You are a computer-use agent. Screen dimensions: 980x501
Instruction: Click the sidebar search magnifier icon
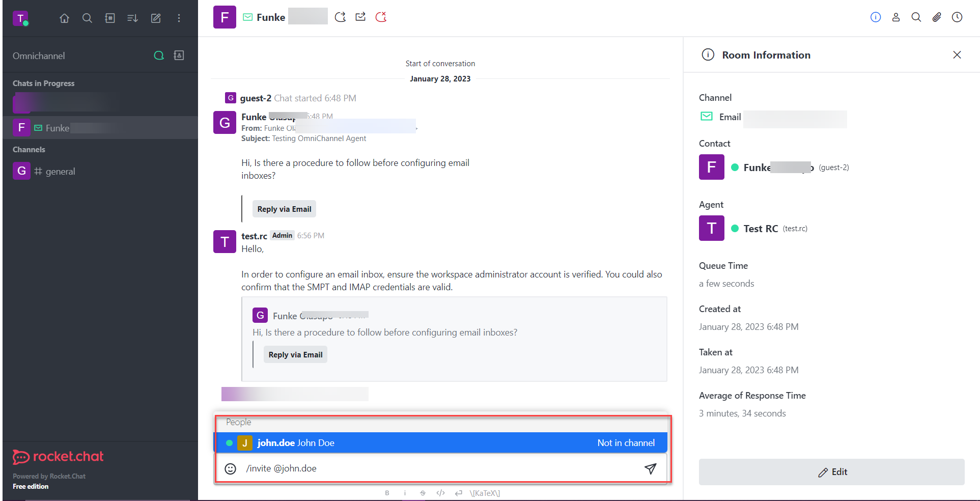coord(87,18)
